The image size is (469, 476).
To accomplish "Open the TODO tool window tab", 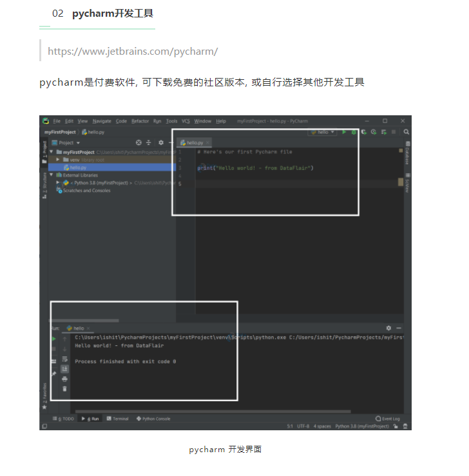I will point(63,419).
